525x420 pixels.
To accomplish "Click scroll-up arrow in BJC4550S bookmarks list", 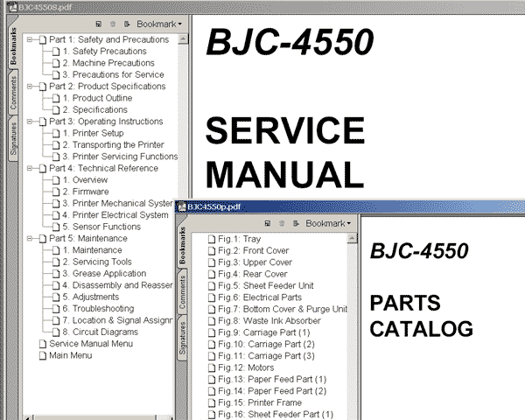I will pyautogui.click(x=183, y=39).
